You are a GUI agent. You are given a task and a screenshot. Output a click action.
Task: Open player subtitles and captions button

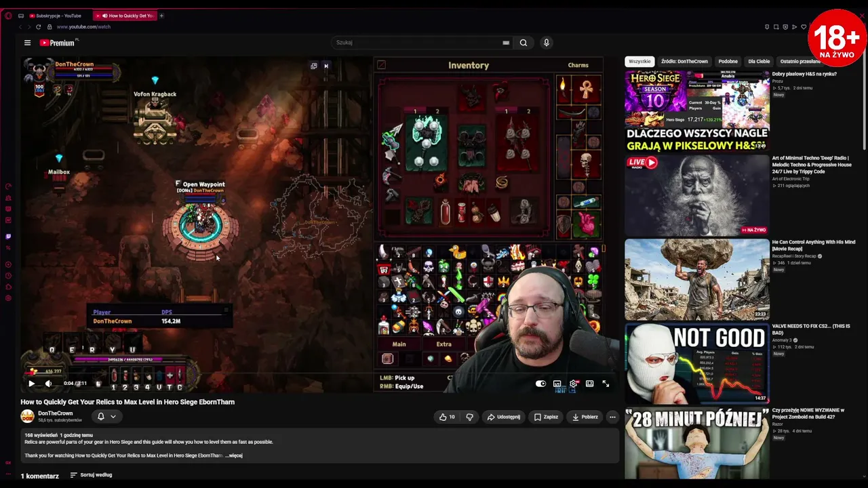tap(557, 384)
